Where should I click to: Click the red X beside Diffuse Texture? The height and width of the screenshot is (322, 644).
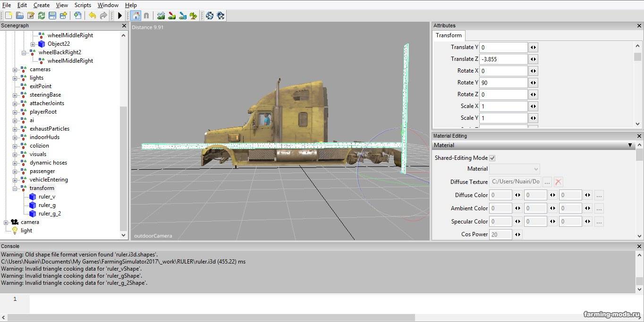(559, 182)
